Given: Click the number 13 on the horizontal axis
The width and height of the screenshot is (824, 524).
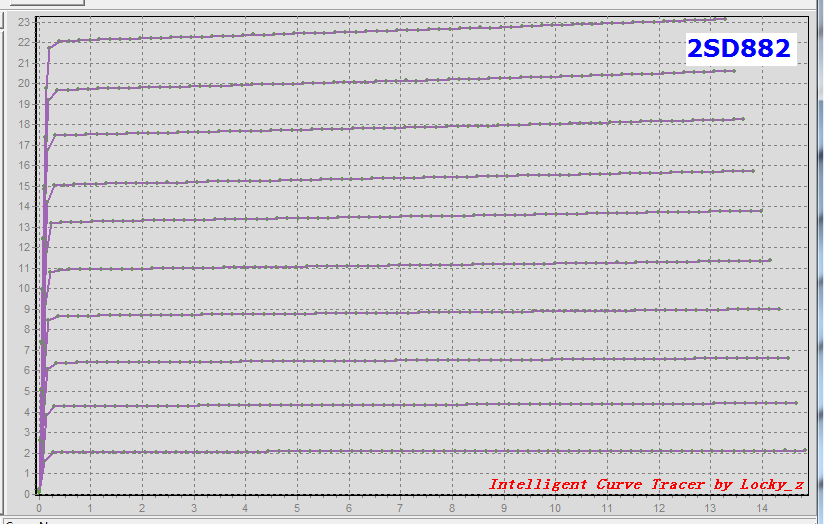Looking at the screenshot, I should [x=710, y=508].
